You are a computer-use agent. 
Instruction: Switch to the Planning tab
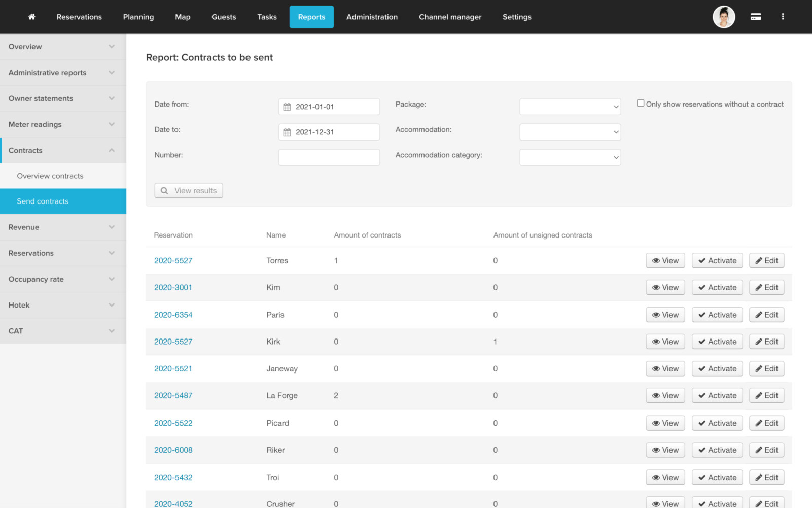(138, 17)
